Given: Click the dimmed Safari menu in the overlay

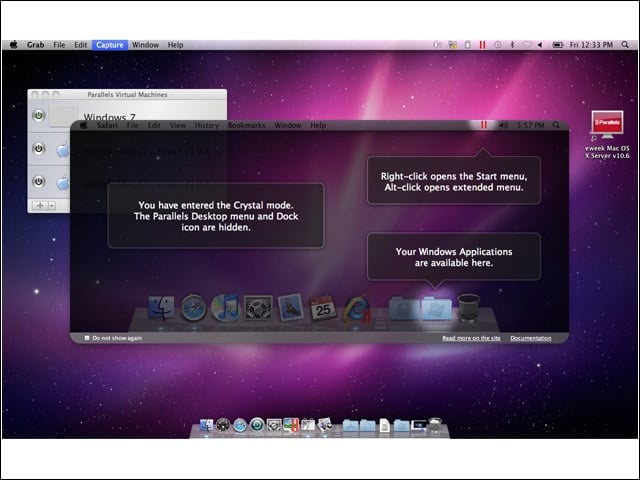Looking at the screenshot, I should click(107, 125).
